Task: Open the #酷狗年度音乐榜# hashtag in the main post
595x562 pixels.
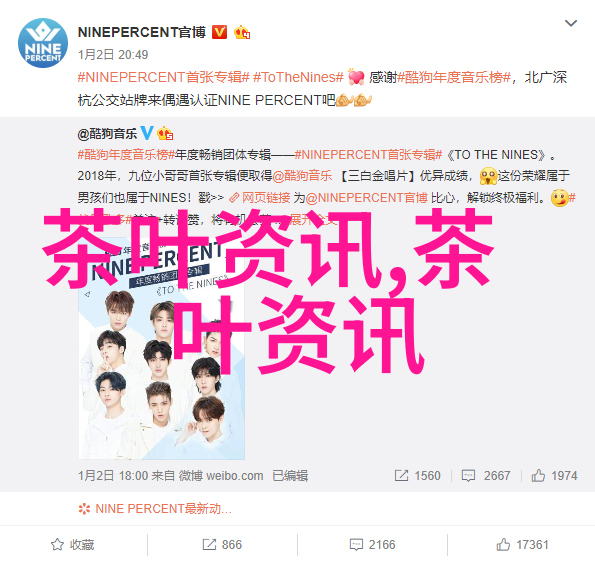Action: [x=454, y=77]
